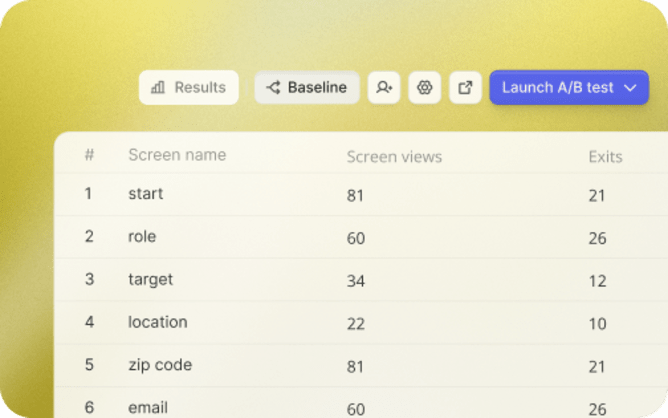
Task: Click row number 3
Action: 89,279
